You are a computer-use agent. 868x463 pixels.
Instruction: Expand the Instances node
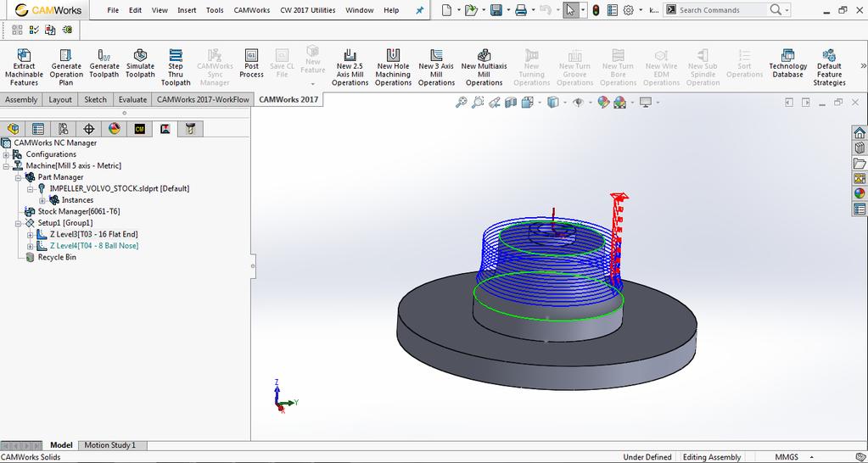[x=42, y=200]
